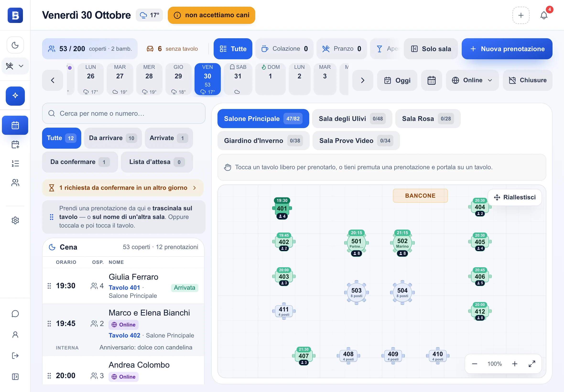The height and width of the screenshot is (392, 564).
Task: Toggle Solo sala view
Action: pos(431,49)
